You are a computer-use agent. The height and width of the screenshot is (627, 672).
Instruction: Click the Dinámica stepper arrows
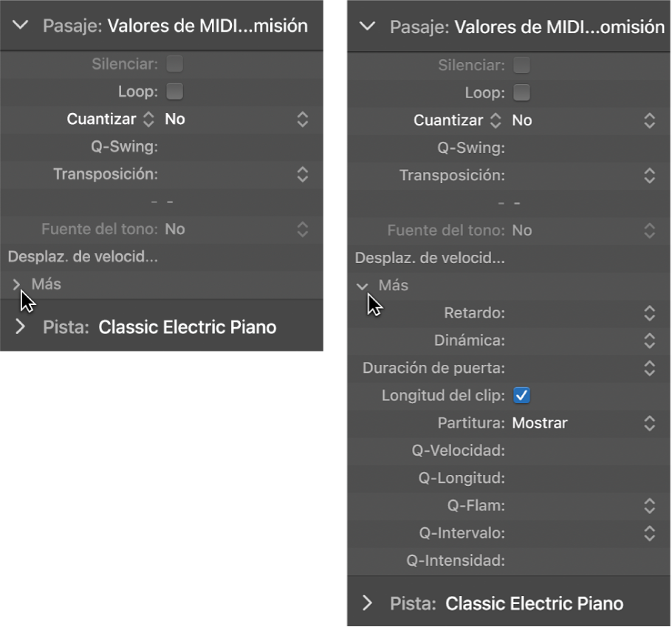649,340
